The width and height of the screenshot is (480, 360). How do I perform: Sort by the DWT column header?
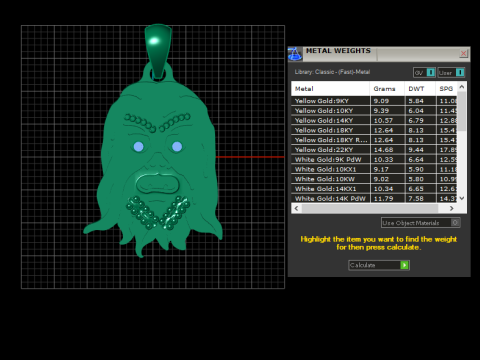point(420,89)
